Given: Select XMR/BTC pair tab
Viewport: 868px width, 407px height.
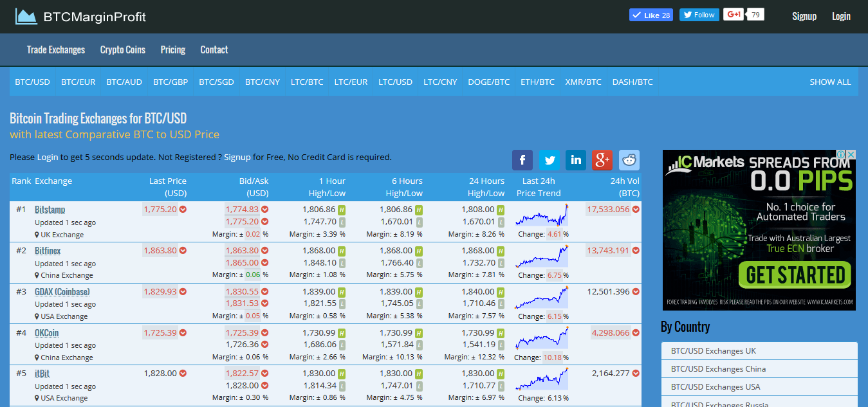Looking at the screenshot, I should [583, 82].
